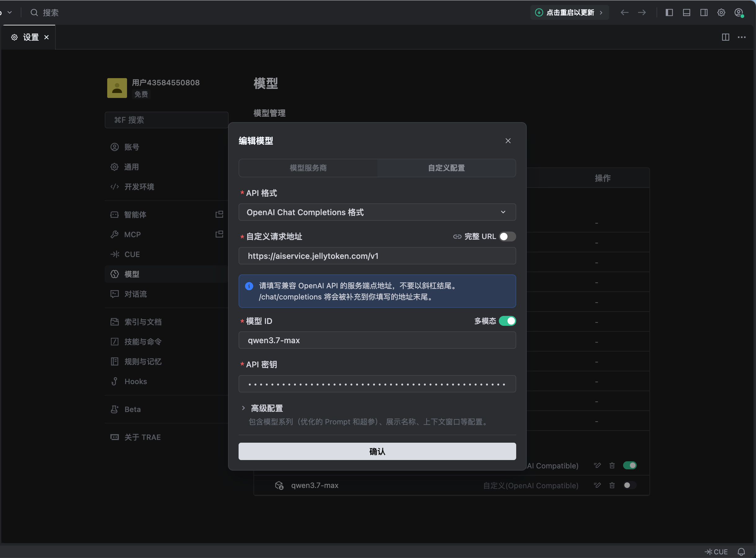
Task: Click the 确认 button
Action: click(x=377, y=451)
